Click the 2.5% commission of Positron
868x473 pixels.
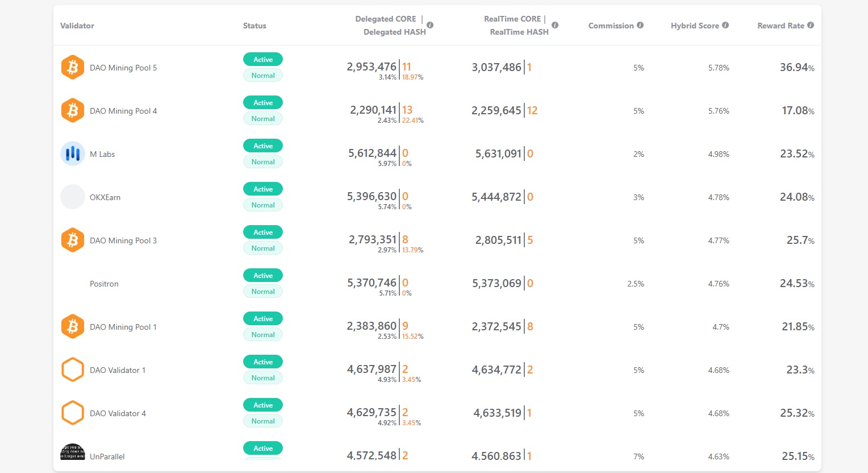[x=636, y=284]
